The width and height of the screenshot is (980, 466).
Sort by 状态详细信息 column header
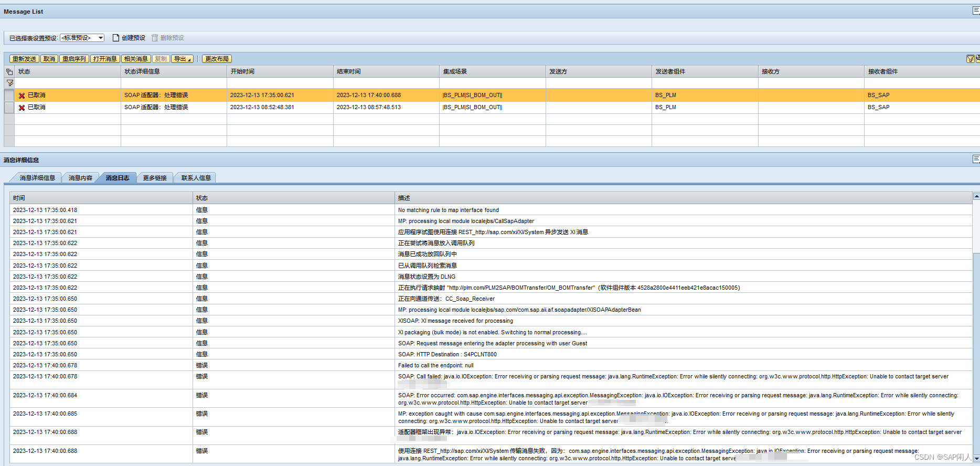174,71
